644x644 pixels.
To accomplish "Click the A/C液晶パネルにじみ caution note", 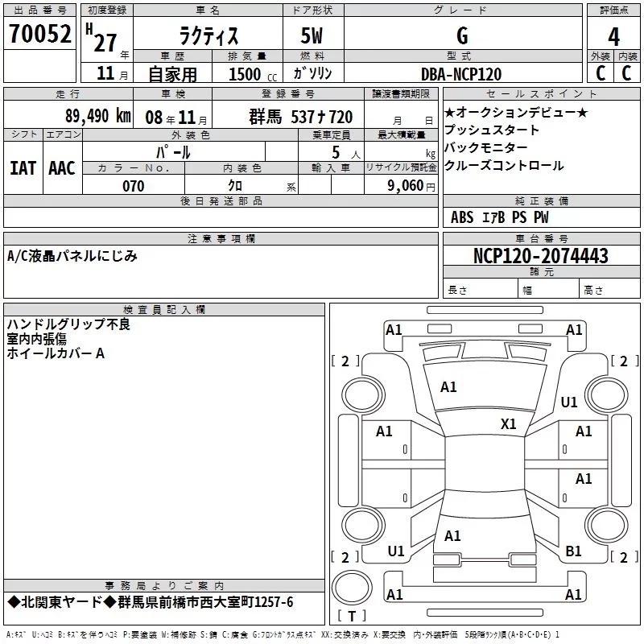I will tap(72, 256).
